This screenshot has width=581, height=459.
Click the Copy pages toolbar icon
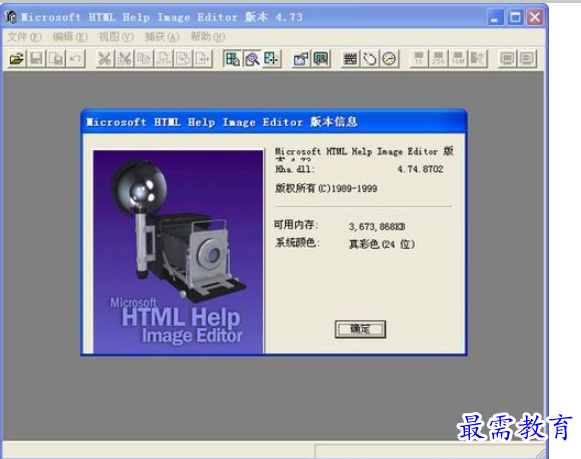point(144,59)
